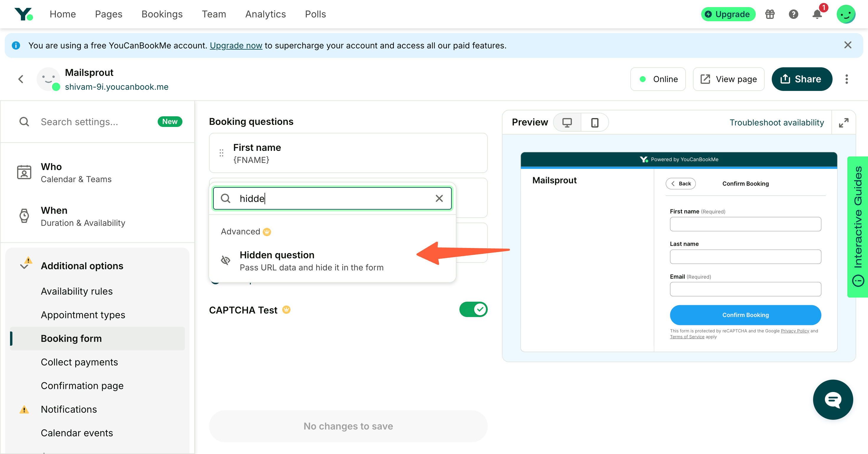
Task: Go back with the left chevron arrow
Action: (21, 79)
